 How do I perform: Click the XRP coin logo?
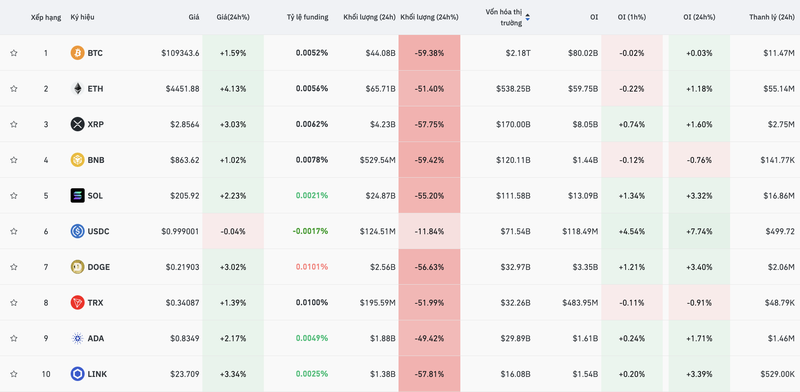pos(78,124)
